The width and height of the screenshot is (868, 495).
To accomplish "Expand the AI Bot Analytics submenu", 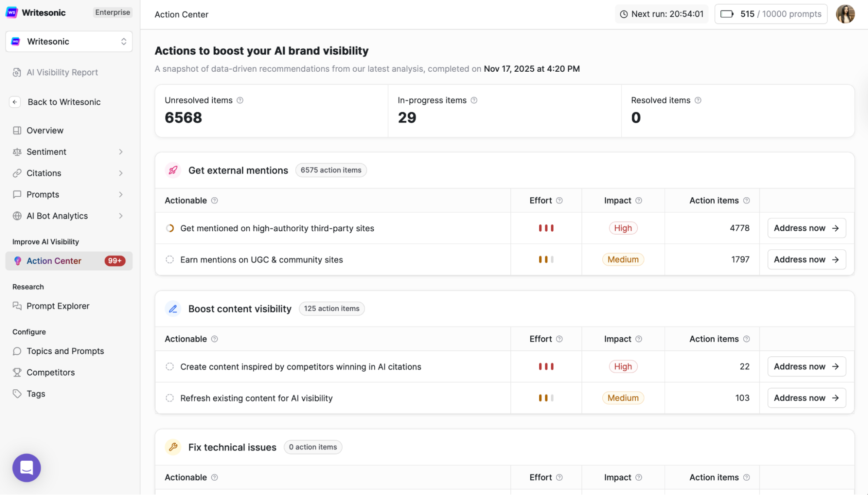I will click(x=121, y=216).
